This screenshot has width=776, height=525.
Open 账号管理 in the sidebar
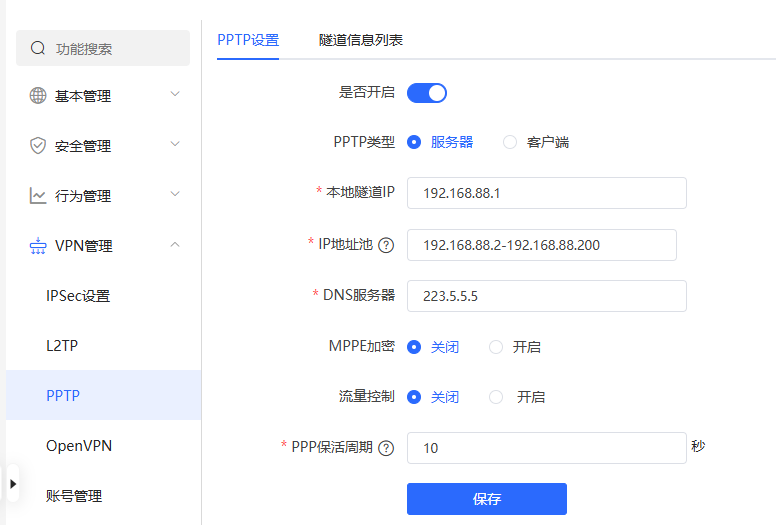tap(74, 495)
